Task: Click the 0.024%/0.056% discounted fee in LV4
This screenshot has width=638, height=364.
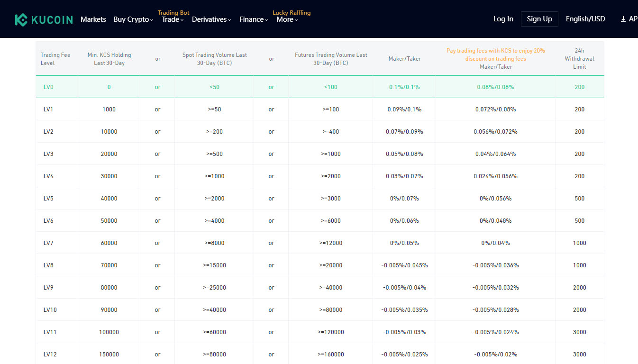Action: coord(495,176)
